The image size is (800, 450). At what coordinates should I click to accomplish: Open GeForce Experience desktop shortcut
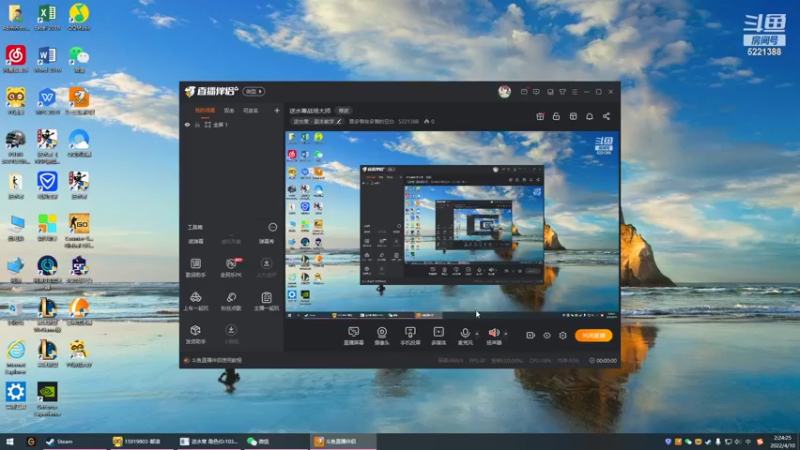coord(47,399)
